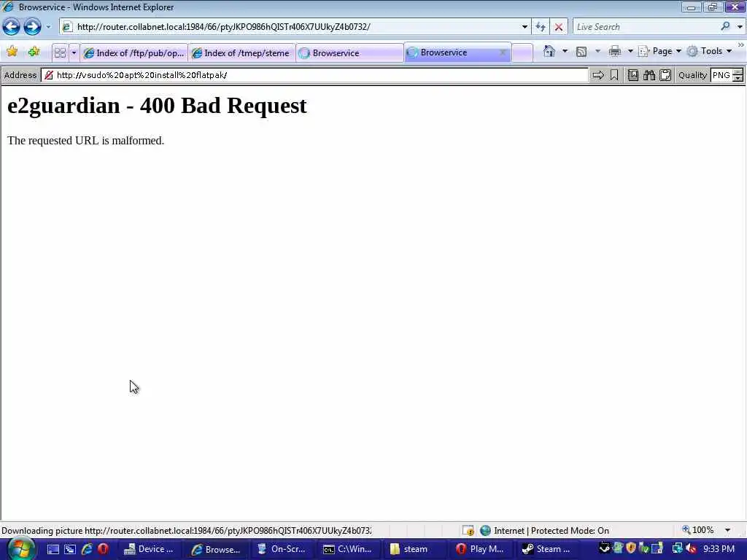The width and height of the screenshot is (747, 560).
Task: Click the volume tray icon
Action: coord(692,548)
